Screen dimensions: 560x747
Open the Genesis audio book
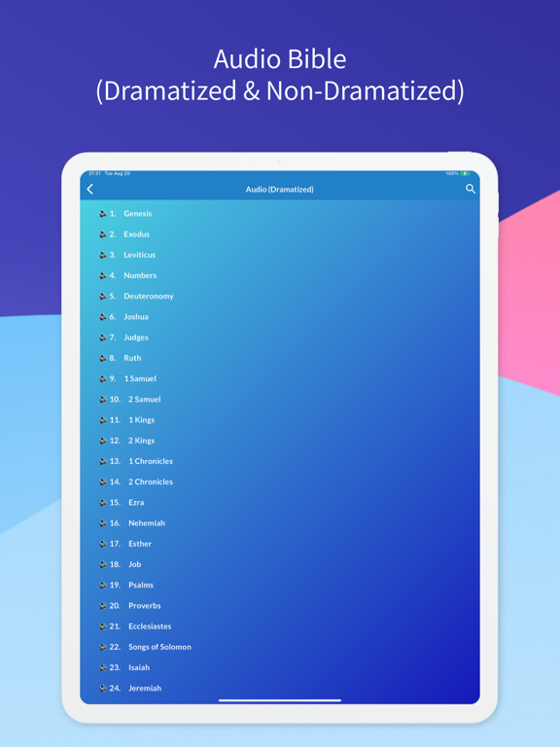tap(138, 213)
